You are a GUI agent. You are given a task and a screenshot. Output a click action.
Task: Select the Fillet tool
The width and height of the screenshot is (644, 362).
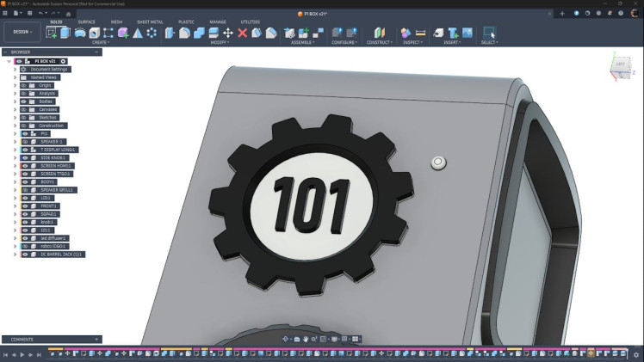coord(184,33)
